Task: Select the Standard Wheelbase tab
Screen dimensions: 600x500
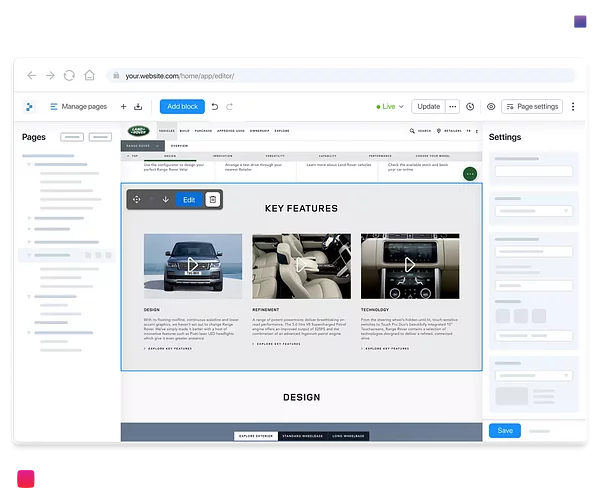Action: 300,436
